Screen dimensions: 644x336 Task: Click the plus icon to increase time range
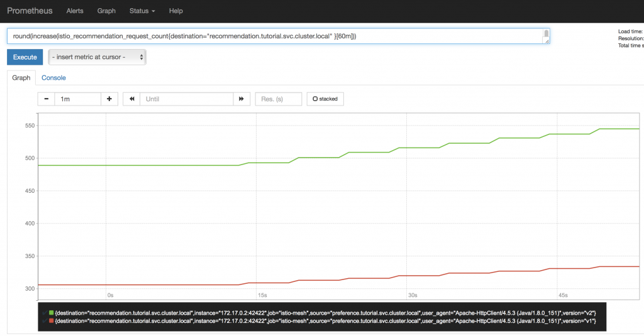[x=109, y=99]
